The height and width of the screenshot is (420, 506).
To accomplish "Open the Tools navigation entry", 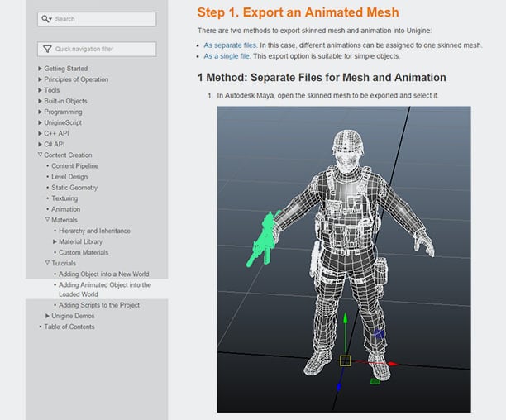I will (x=51, y=90).
